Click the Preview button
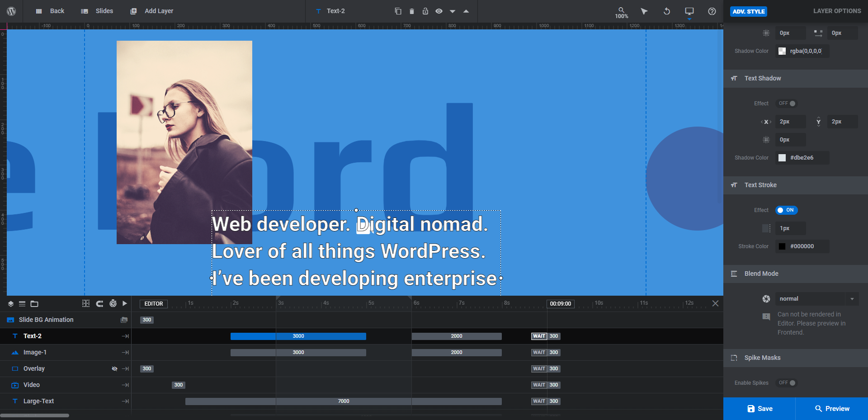Viewport: 868px width, 420px height. click(832, 409)
